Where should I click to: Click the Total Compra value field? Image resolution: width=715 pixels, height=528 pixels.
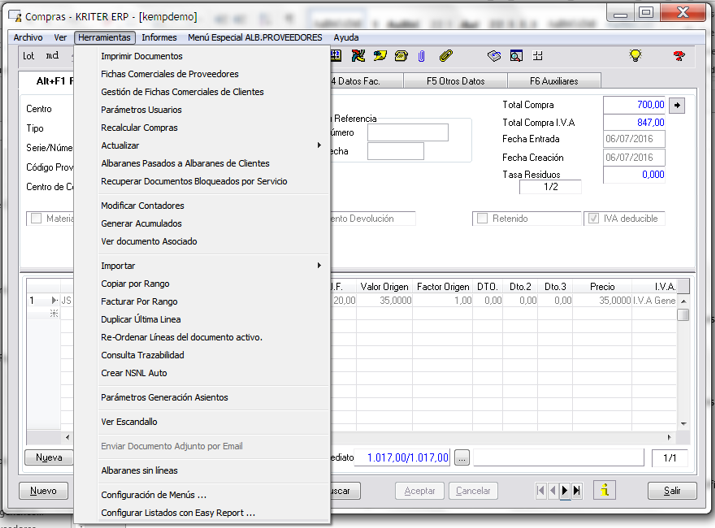(x=634, y=105)
